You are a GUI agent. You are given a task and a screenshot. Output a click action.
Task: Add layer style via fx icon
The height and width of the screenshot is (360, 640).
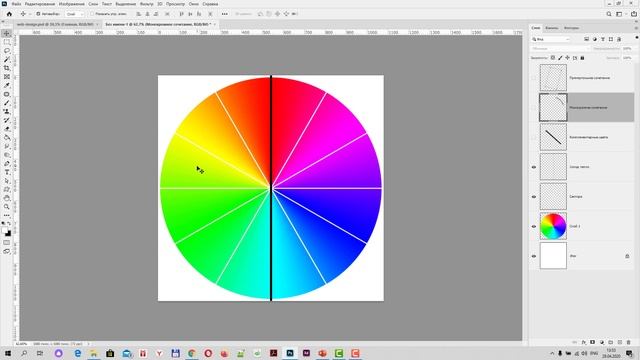584,342
